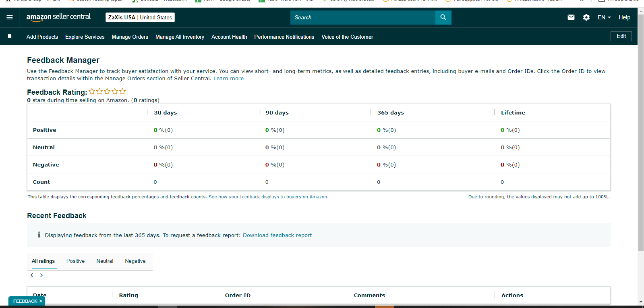Expand the EN language dropdown

[x=604, y=17]
